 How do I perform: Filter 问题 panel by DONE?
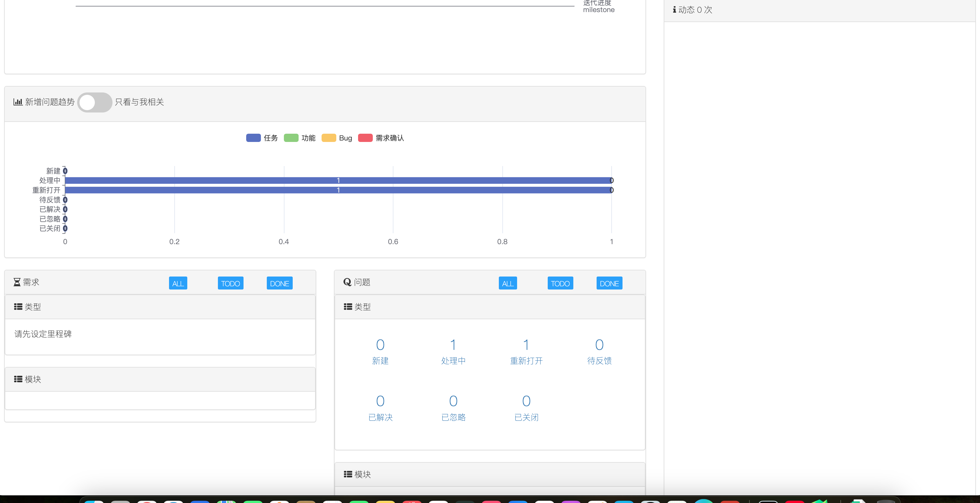pos(610,283)
